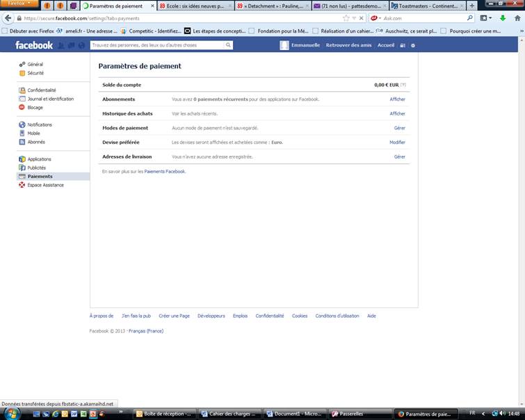The image size is (525, 420).
Task: Stop loading with X button in address bar
Action: tap(362, 18)
